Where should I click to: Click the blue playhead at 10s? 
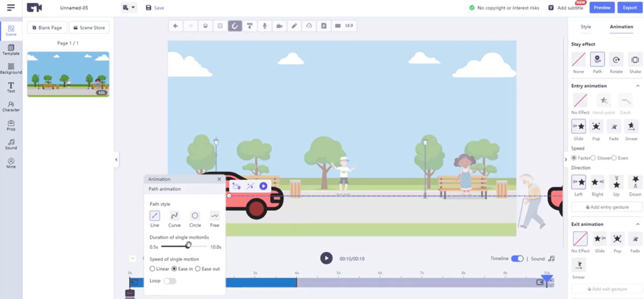click(547, 279)
